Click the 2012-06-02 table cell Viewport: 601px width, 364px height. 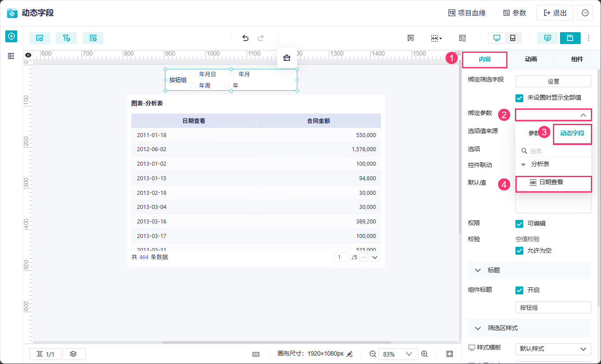click(194, 149)
